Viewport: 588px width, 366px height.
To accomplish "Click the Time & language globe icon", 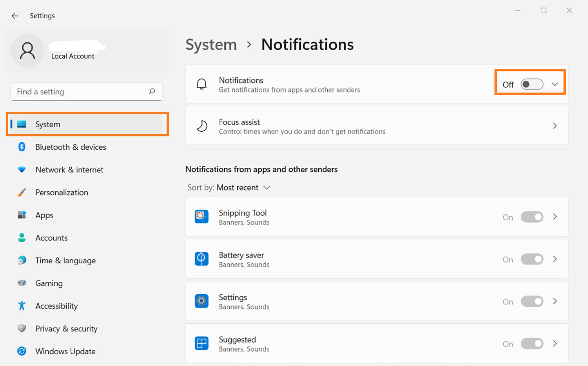I will tap(22, 261).
